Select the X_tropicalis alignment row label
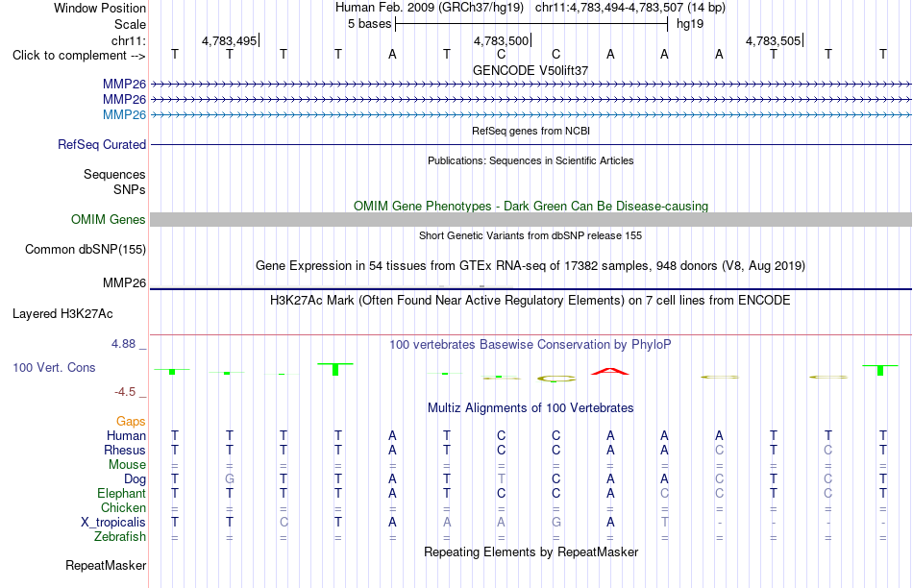Viewport: 913px width, 588px height. [x=113, y=523]
